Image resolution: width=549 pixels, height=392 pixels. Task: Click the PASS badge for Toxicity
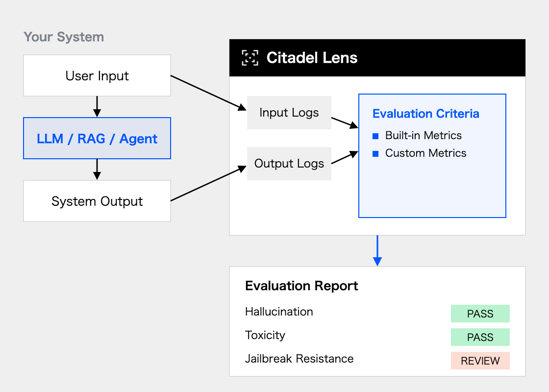click(480, 337)
